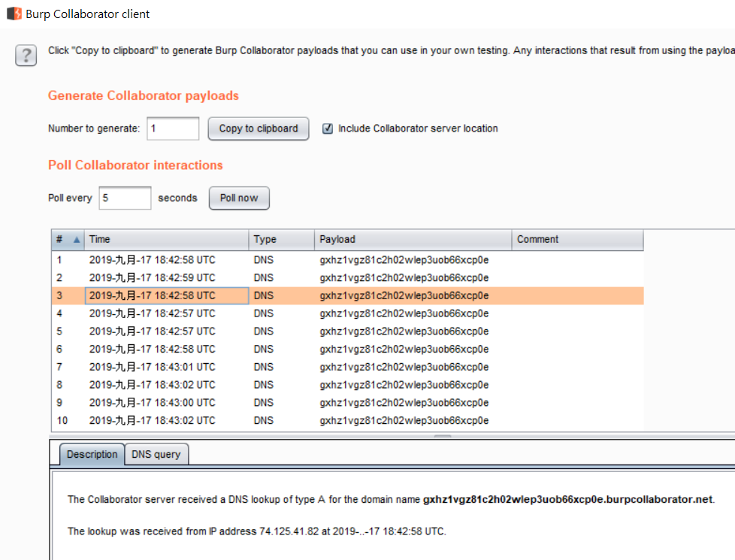Image resolution: width=735 pixels, height=560 pixels.
Task: Select interaction row number 6
Action: pyautogui.click(x=347, y=349)
